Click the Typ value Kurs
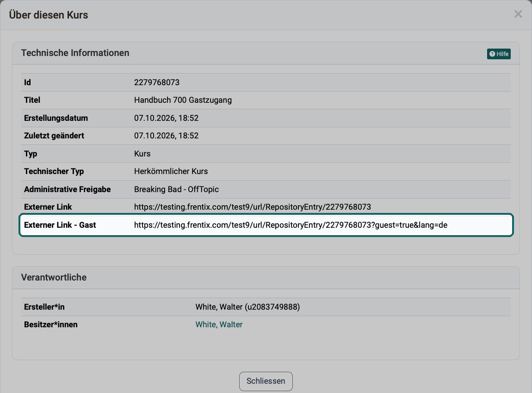The height and width of the screenshot is (393, 532). (142, 154)
